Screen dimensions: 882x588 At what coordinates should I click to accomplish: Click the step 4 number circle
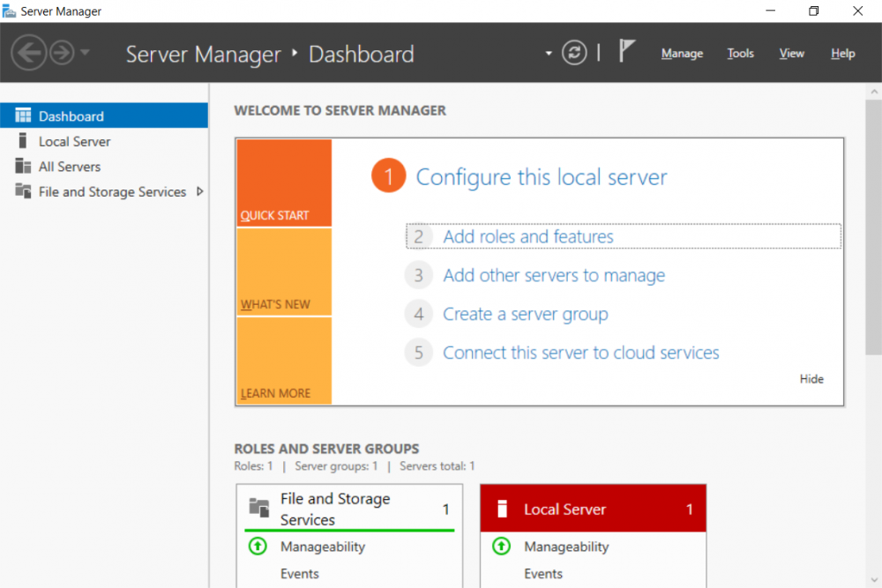[418, 314]
